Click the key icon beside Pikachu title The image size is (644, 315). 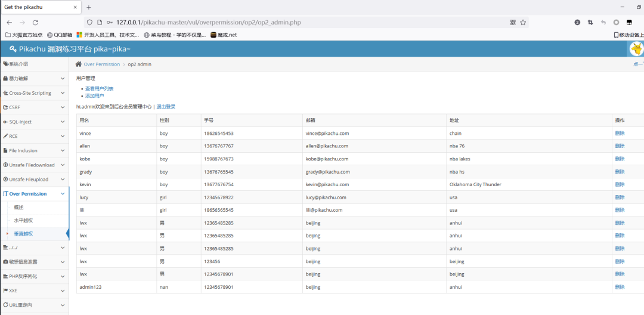click(x=13, y=49)
